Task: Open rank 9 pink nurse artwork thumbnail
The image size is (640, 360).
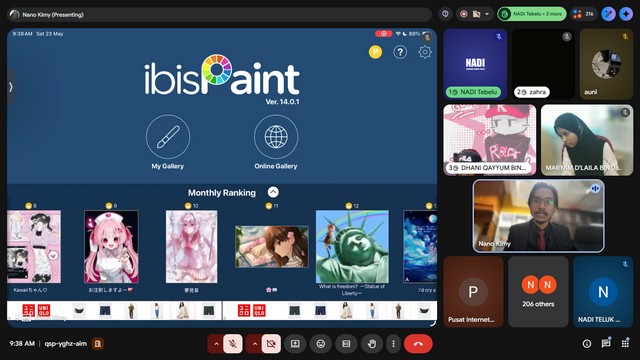Action: point(111,247)
